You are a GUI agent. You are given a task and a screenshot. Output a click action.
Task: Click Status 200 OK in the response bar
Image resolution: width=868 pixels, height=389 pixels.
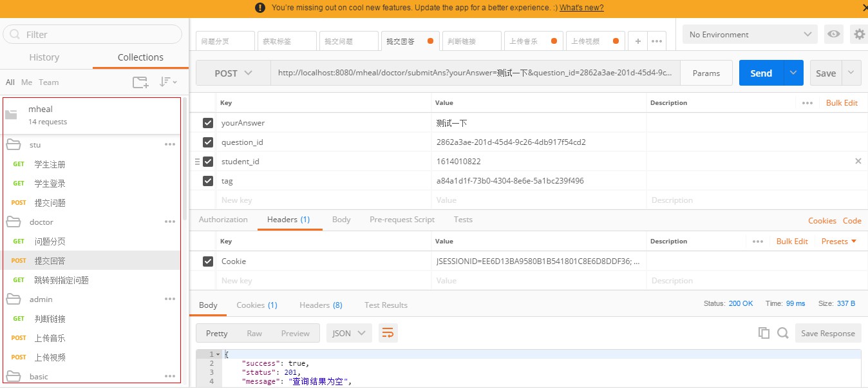pos(741,303)
